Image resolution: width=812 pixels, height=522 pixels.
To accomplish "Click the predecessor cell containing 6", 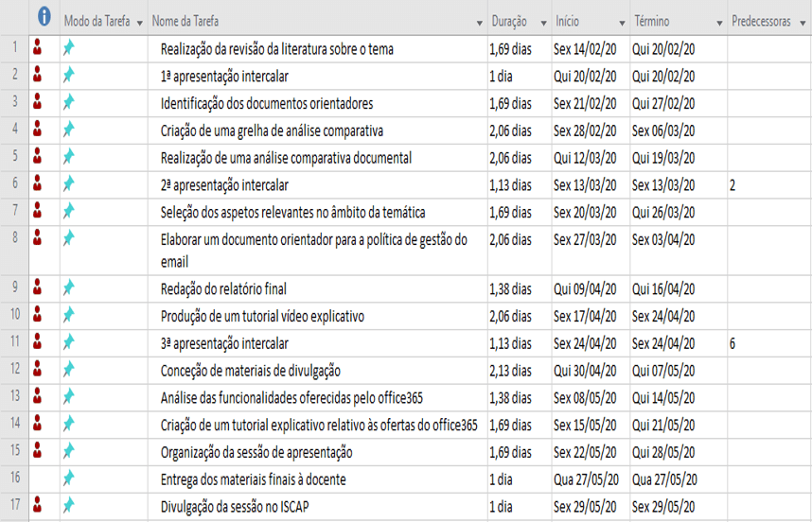I will pos(733,343).
